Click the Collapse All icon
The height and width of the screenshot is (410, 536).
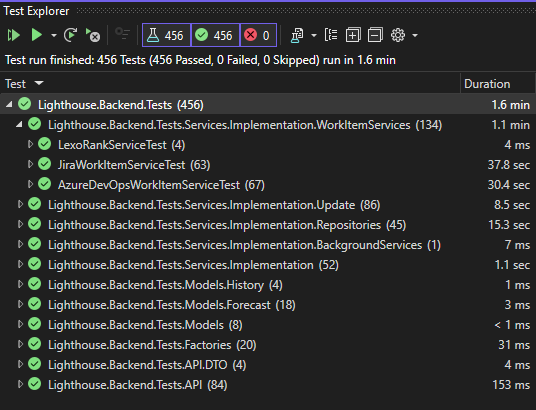tap(375, 35)
